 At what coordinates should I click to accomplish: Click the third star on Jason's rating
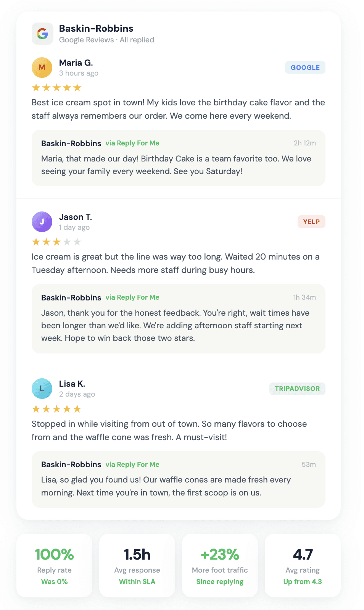56,242
